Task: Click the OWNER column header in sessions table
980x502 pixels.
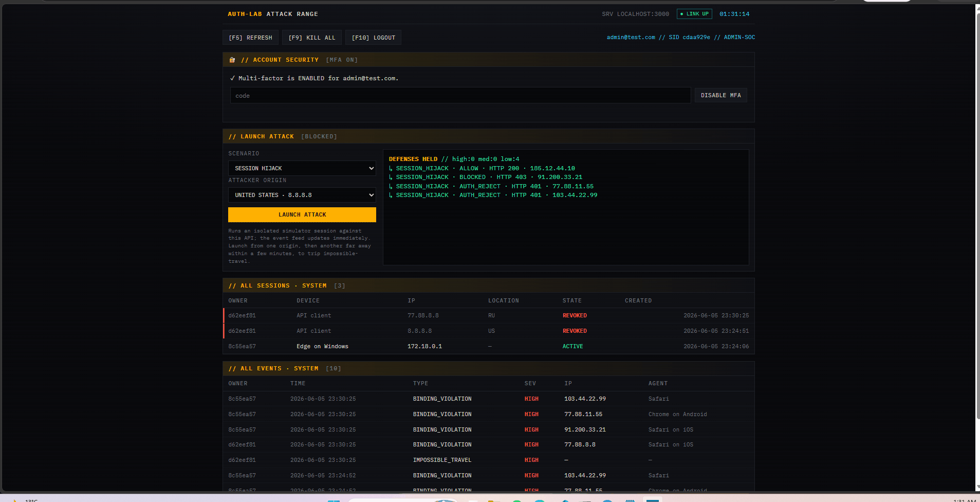Action: click(238, 300)
